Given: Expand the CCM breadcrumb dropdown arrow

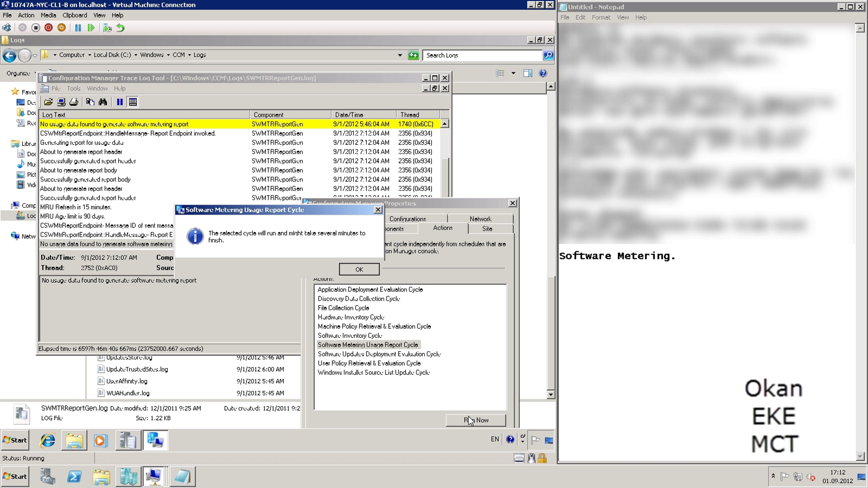Looking at the screenshot, I should (189, 55).
